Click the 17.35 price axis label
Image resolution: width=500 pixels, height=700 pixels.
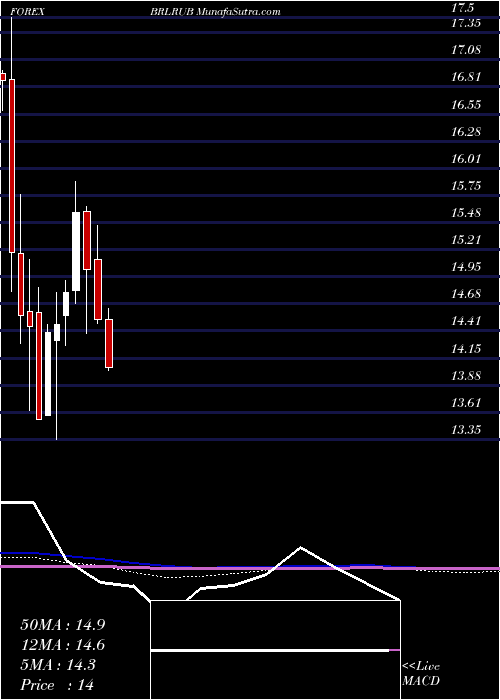pos(466,23)
